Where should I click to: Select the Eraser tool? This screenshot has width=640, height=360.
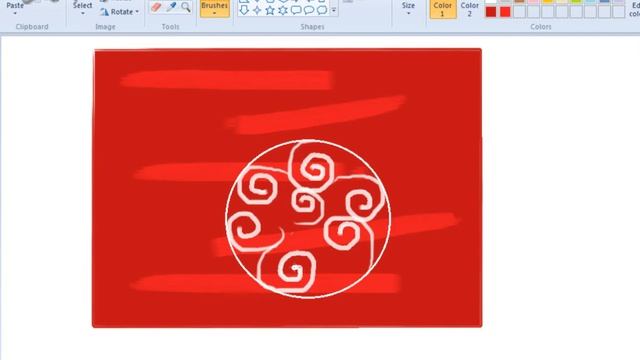156,7
